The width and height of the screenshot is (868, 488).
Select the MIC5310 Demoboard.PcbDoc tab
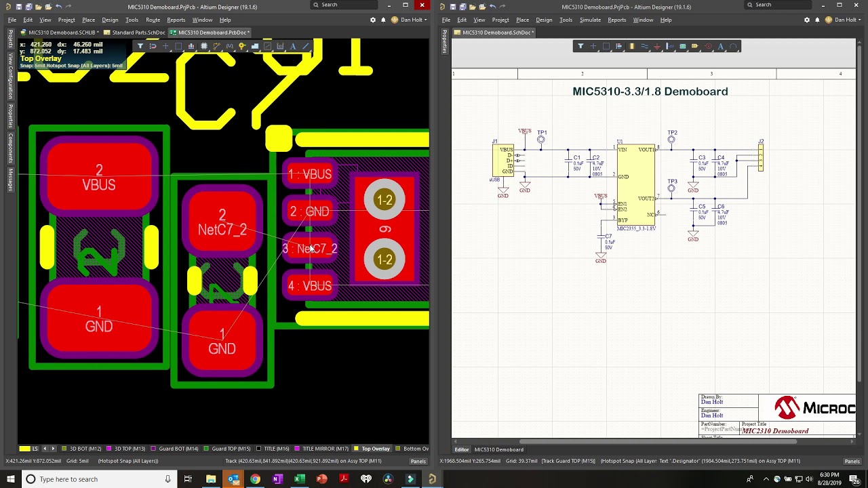(x=210, y=33)
